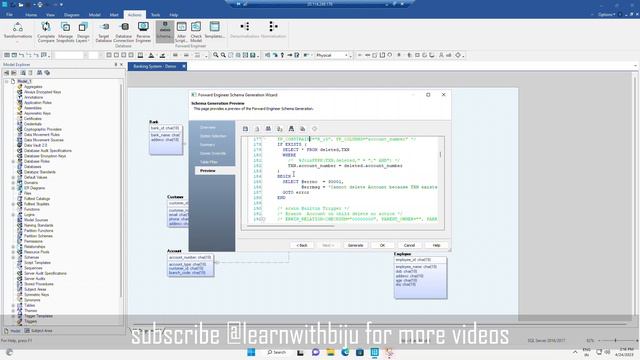The image size is (640, 360).
Task: Expand the Default Values tree node
Action: [13, 177]
